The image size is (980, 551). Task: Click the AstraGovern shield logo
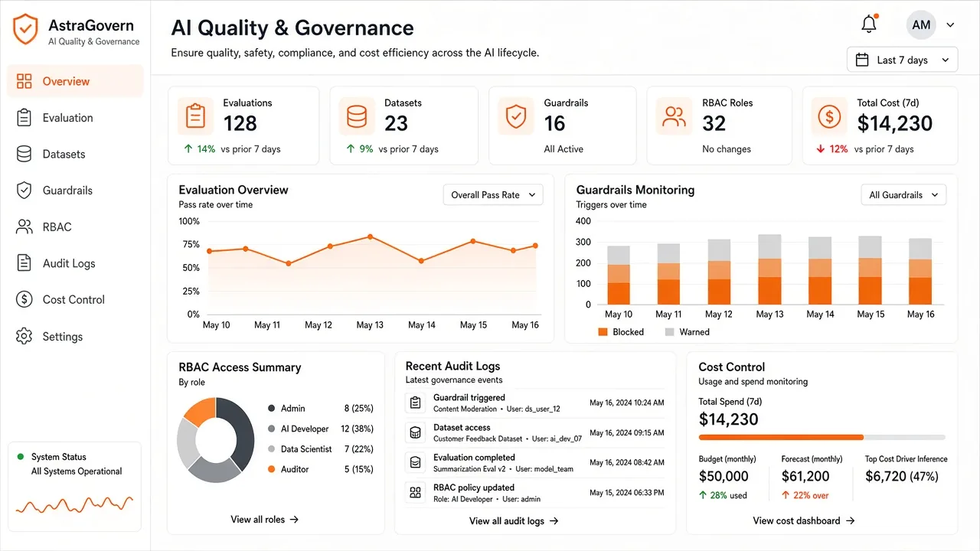25,31
